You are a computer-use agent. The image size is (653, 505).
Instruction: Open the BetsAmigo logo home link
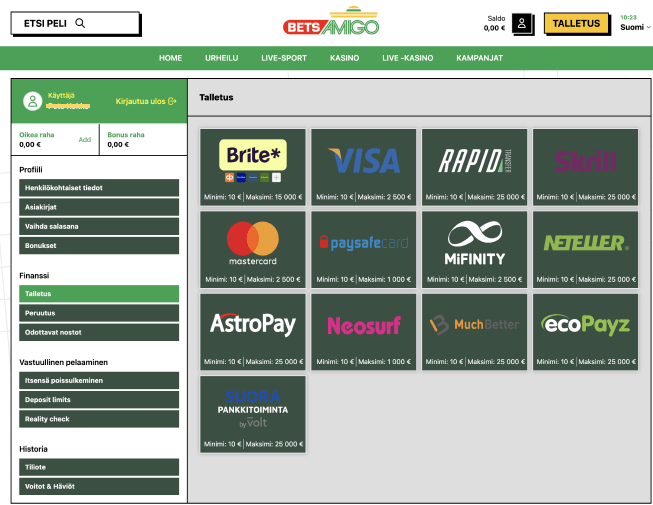(x=331, y=21)
